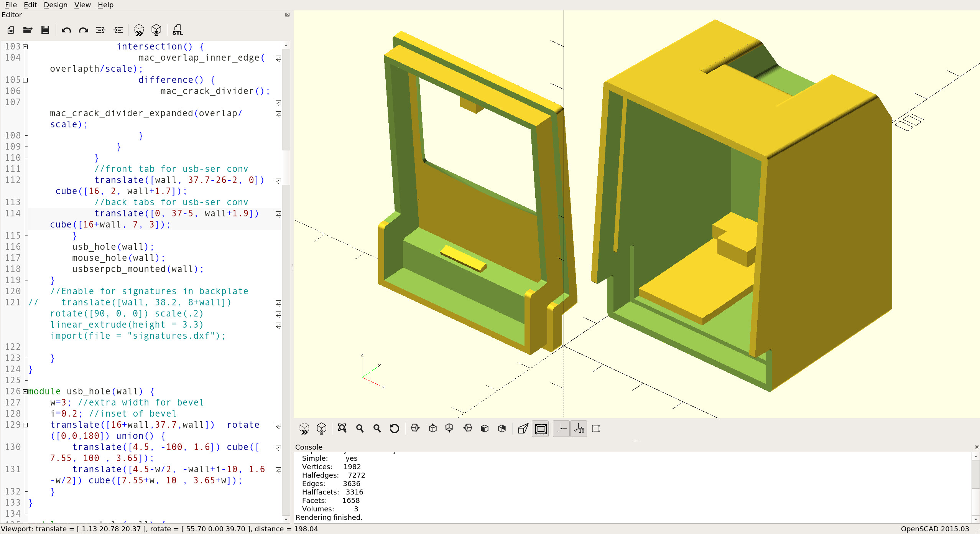Click Render hourglass cube icon below viewport

321,428
